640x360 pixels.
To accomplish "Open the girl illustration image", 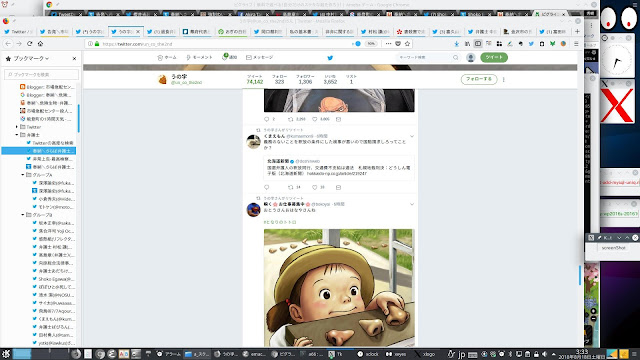I will pyautogui.click(x=339, y=288).
